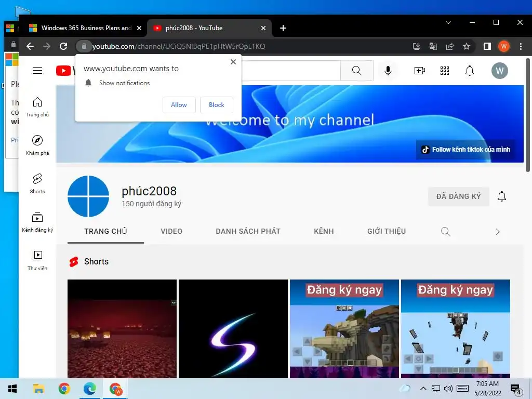This screenshot has height=399, width=532.
Task: Open the glowing S logo Shorts thumbnail
Action: pyautogui.click(x=233, y=329)
